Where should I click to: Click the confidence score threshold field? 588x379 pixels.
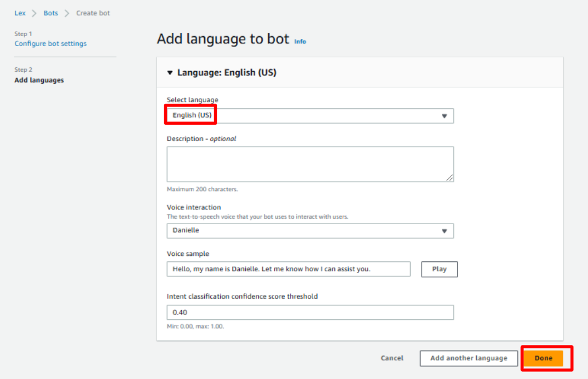pos(310,312)
